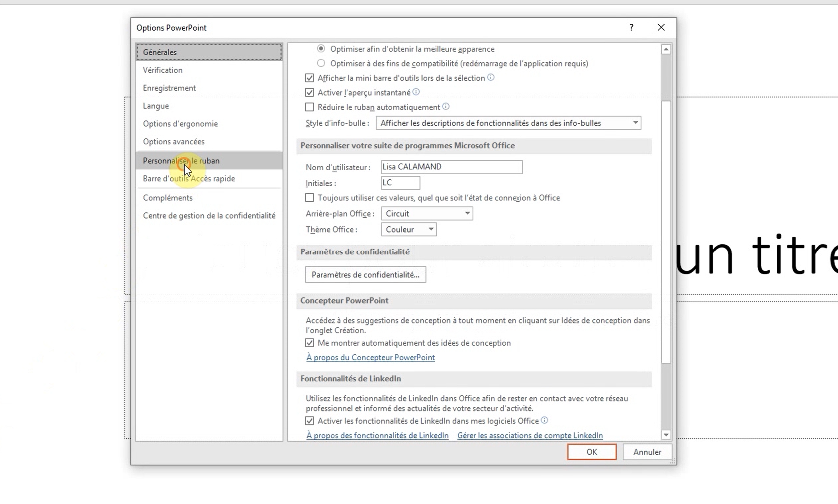Open À propos des fonctionnalités de LinkedIn link
The height and width of the screenshot is (504, 838).
[377, 435]
